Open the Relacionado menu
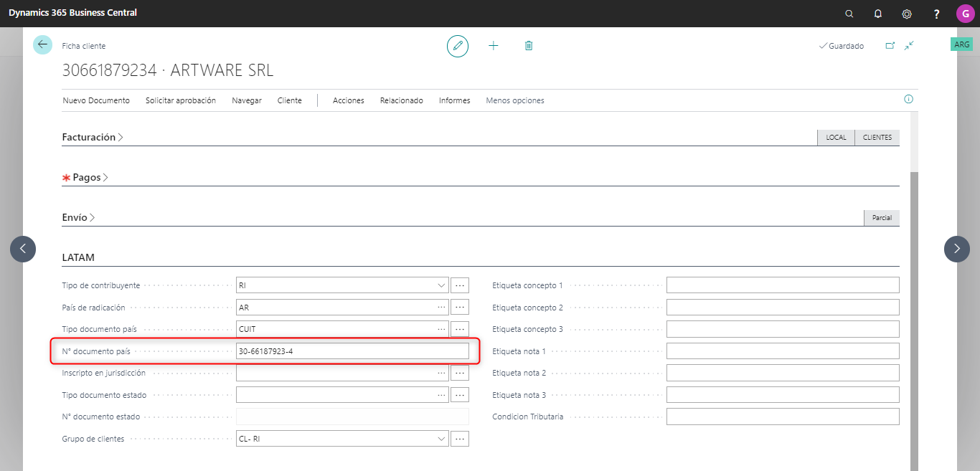 click(x=402, y=100)
